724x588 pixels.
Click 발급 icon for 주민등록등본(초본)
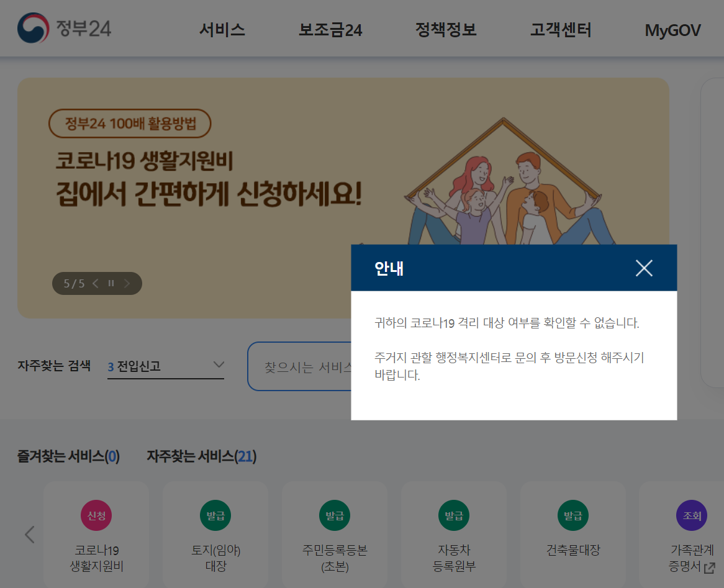[335, 515]
